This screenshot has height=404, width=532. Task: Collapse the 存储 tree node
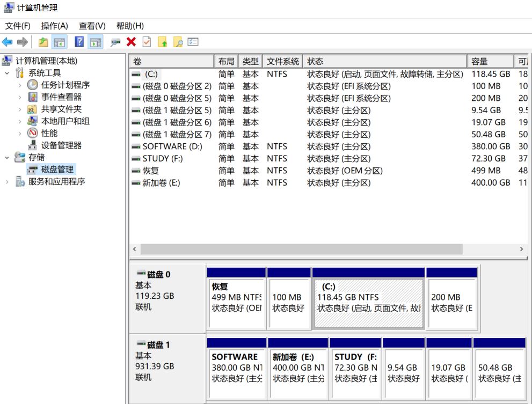(x=7, y=157)
